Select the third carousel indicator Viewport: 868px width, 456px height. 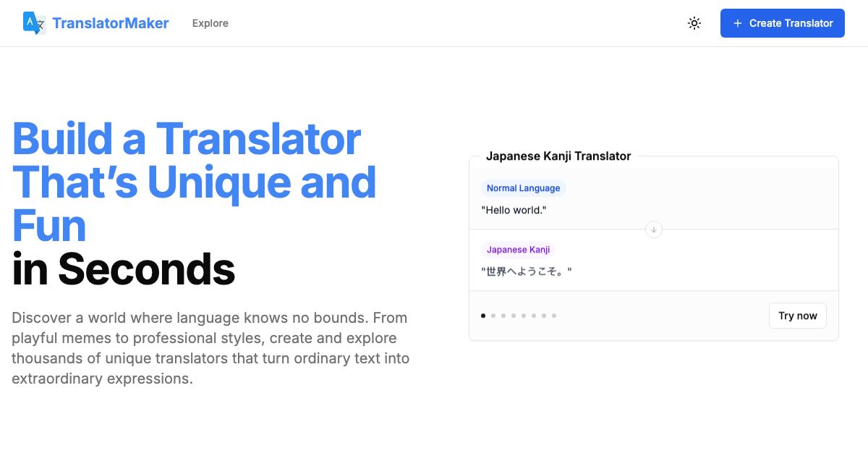coord(503,316)
